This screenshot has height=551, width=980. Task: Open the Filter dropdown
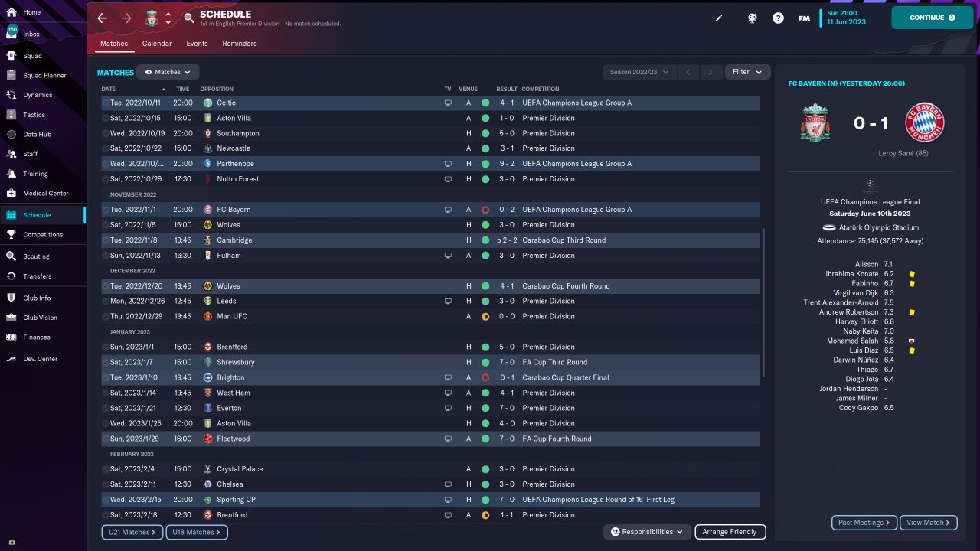point(747,72)
